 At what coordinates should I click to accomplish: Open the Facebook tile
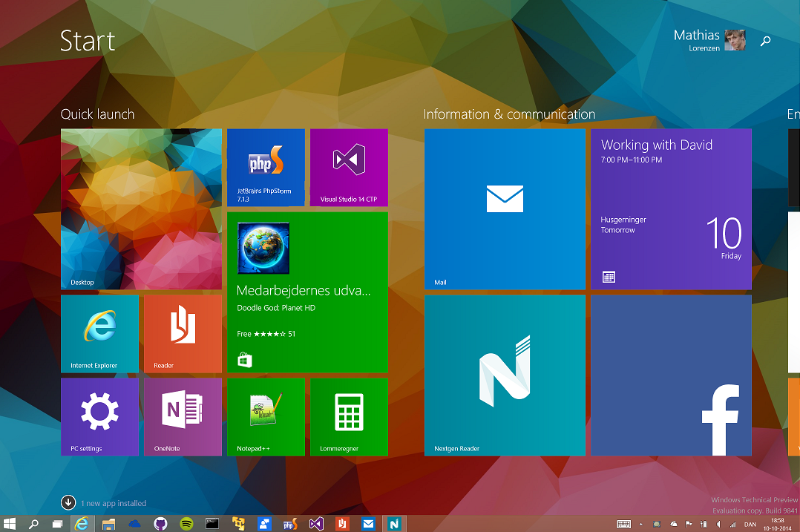pyautogui.click(x=670, y=375)
